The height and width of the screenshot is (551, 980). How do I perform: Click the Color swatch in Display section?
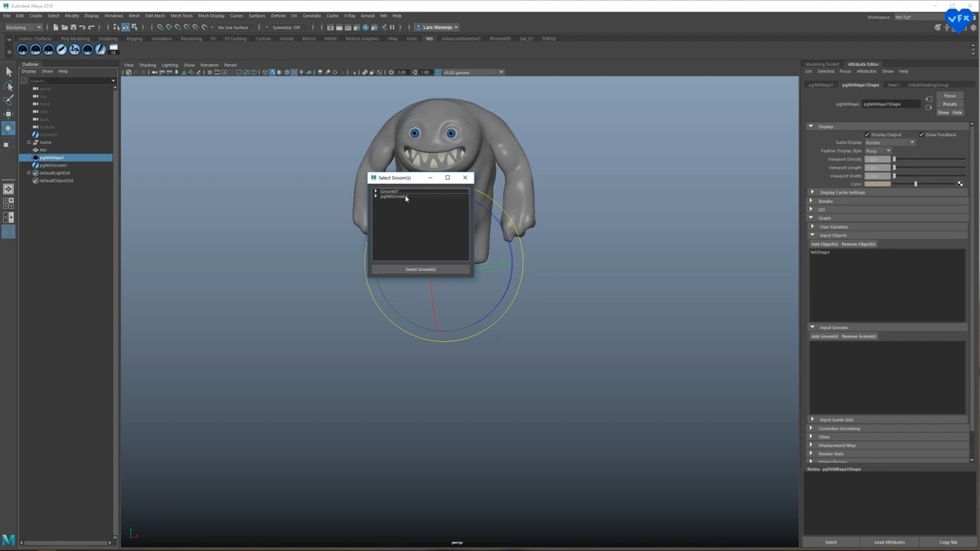[877, 184]
